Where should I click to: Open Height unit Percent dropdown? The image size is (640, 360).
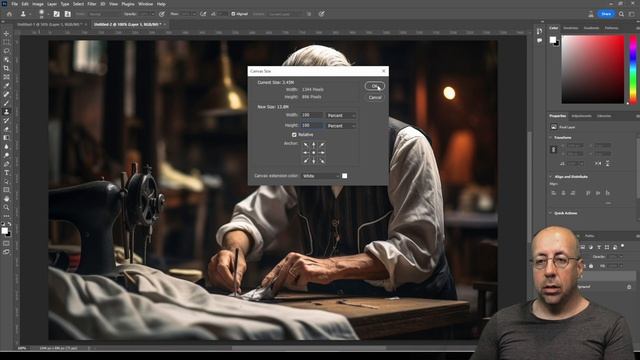pos(341,126)
